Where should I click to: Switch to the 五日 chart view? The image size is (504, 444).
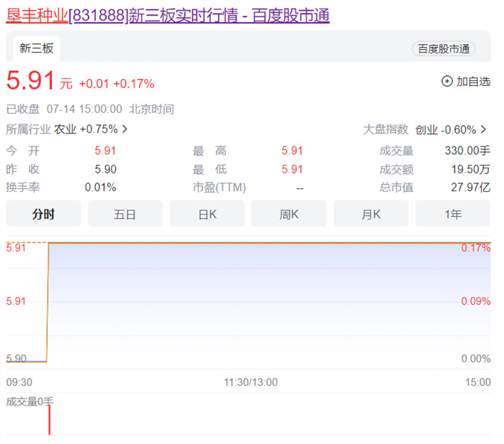pos(125,214)
